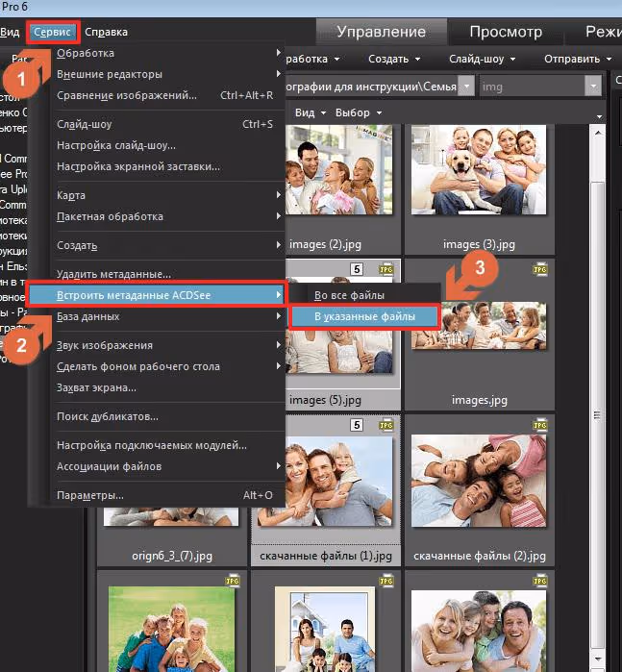Choose В указанные файлы submenu option

pos(364,316)
